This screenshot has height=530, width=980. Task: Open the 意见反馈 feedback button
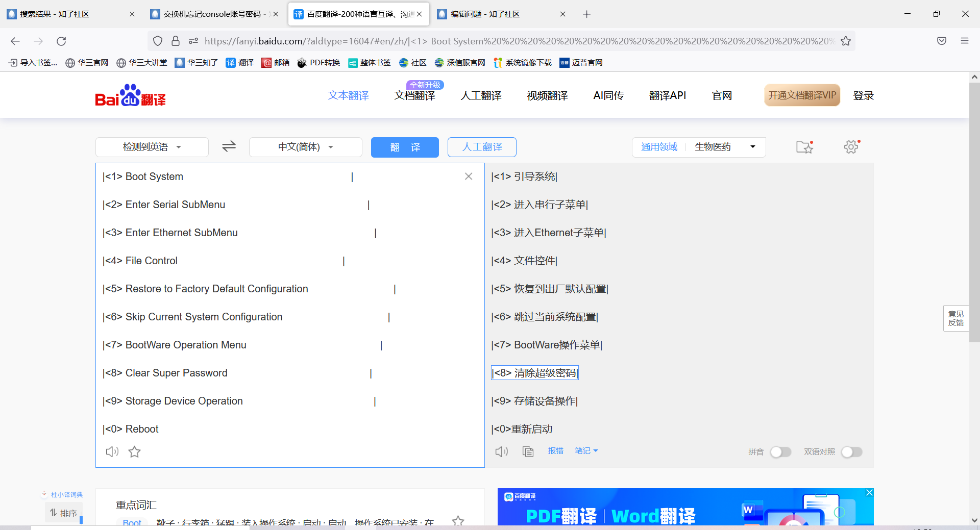(x=956, y=318)
